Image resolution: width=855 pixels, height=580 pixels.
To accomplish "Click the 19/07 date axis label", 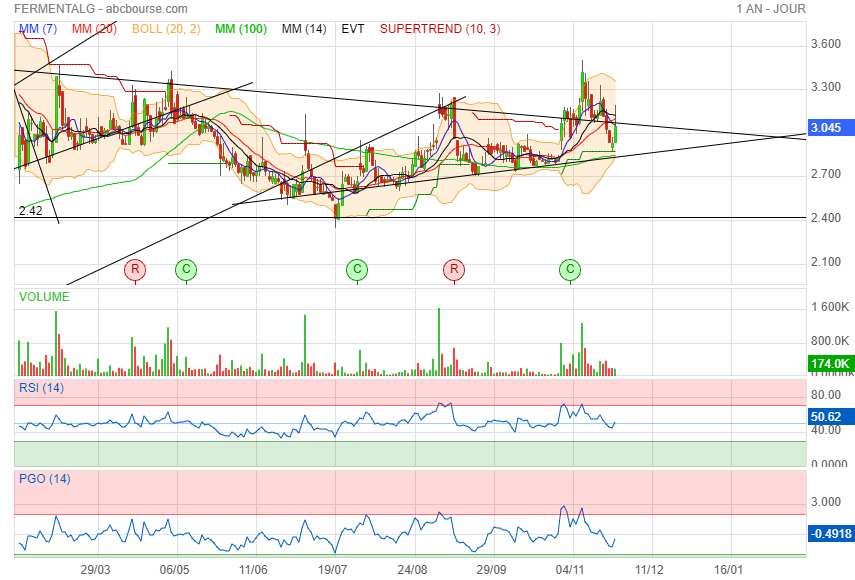I will [332, 570].
